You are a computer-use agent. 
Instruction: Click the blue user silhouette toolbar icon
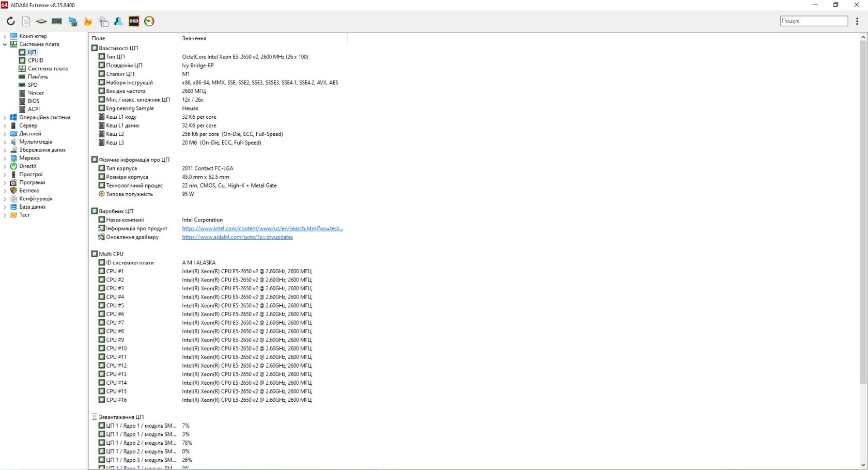point(118,21)
